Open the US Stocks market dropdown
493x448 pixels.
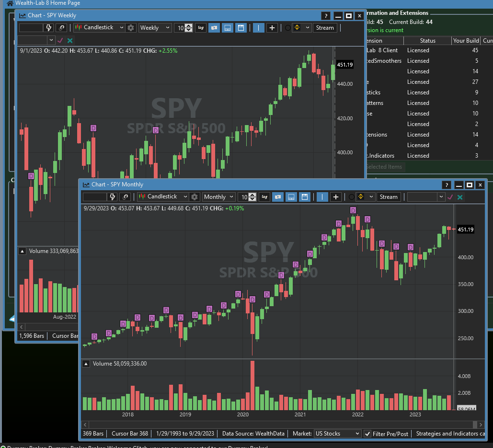click(x=337, y=434)
